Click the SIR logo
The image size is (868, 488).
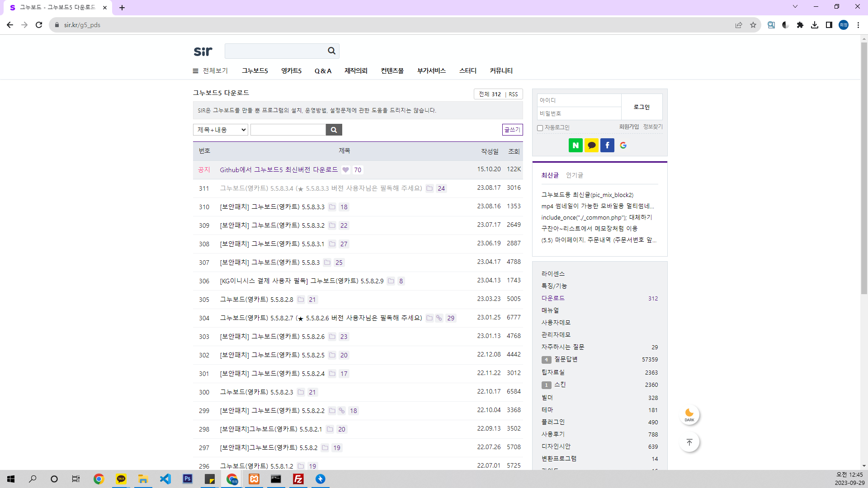click(x=203, y=52)
